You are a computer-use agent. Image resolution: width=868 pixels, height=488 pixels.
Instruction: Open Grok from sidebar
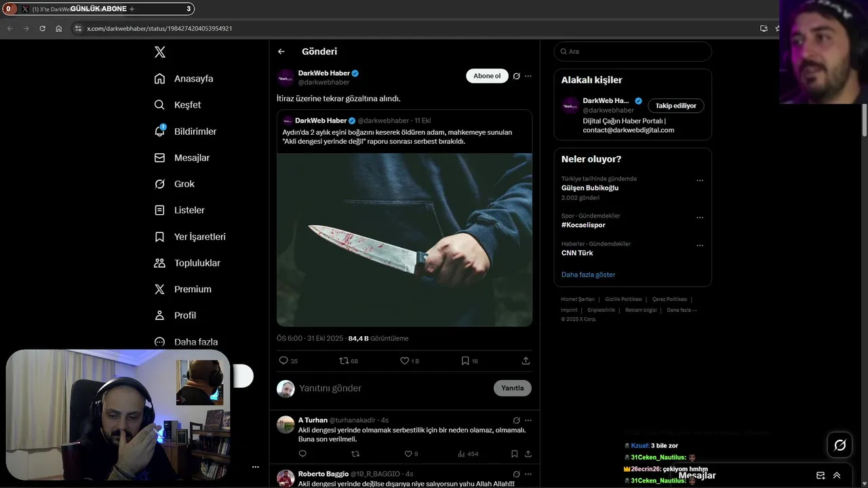174,184
